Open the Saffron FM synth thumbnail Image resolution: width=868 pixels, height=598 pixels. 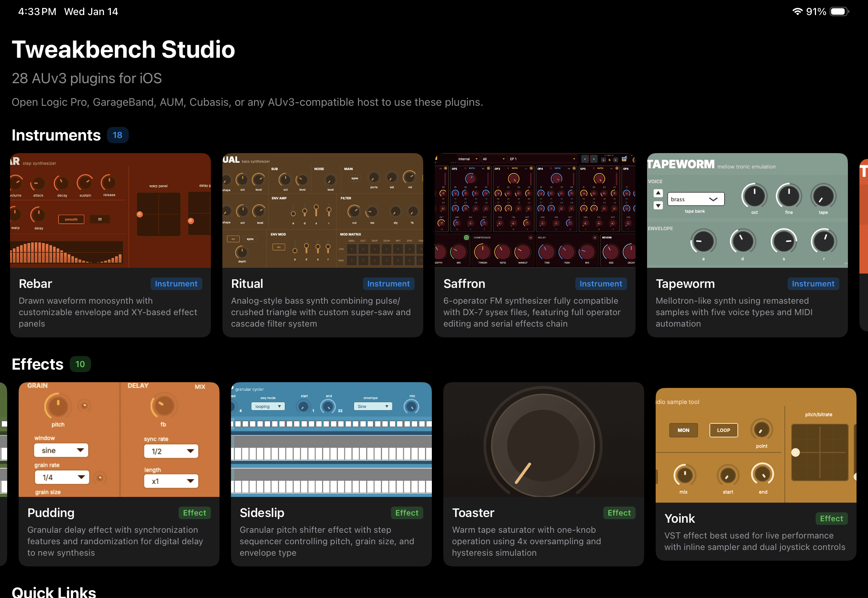point(535,210)
